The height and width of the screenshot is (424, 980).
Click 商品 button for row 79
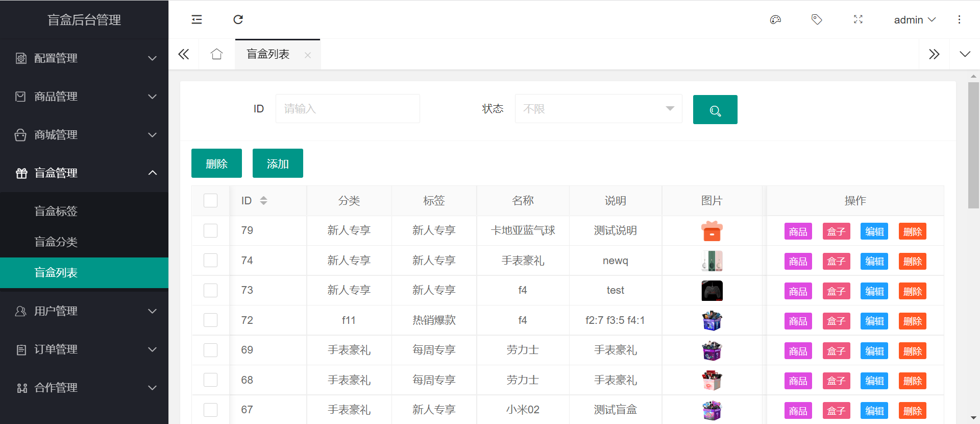click(798, 231)
